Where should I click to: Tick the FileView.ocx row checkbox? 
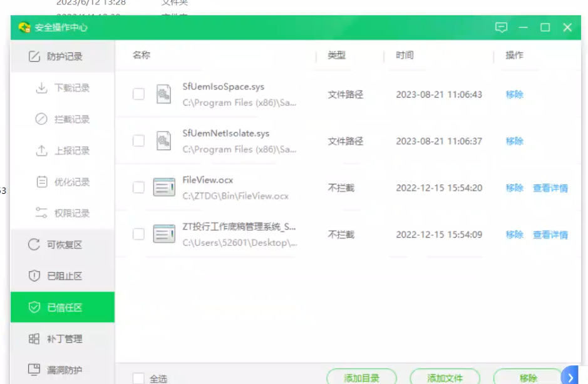tap(138, 188)
